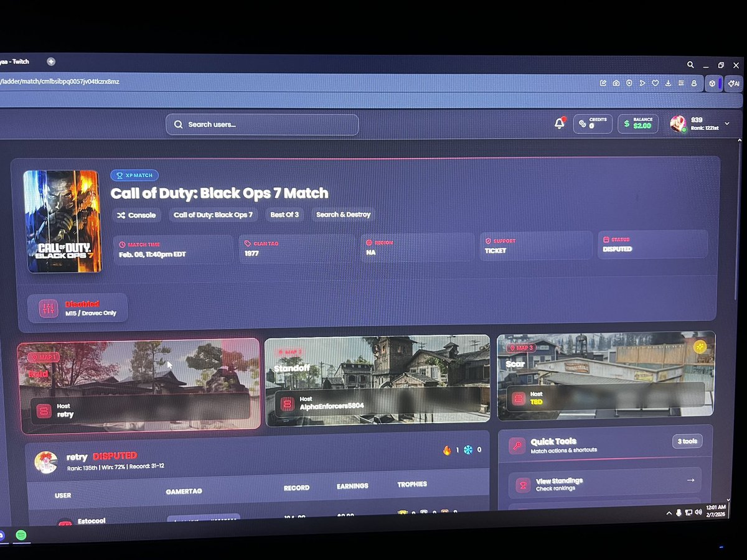Click the edit page icon in address bar
The width and height of the screenshot is (747, 560).
(603, 83)
